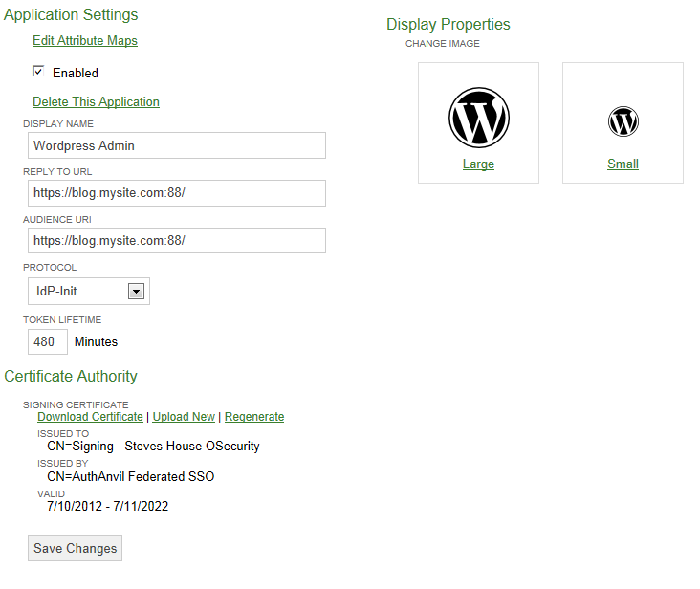This screenshot has height=589, width=700.
Task: Click the Application Settings heading
Action: [x=71, y=14]
